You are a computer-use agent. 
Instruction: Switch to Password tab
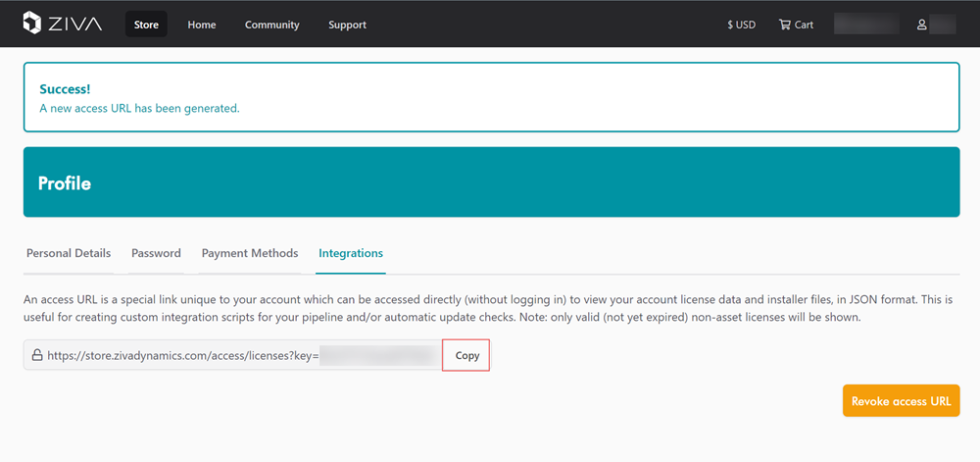(x=156, y=253)
